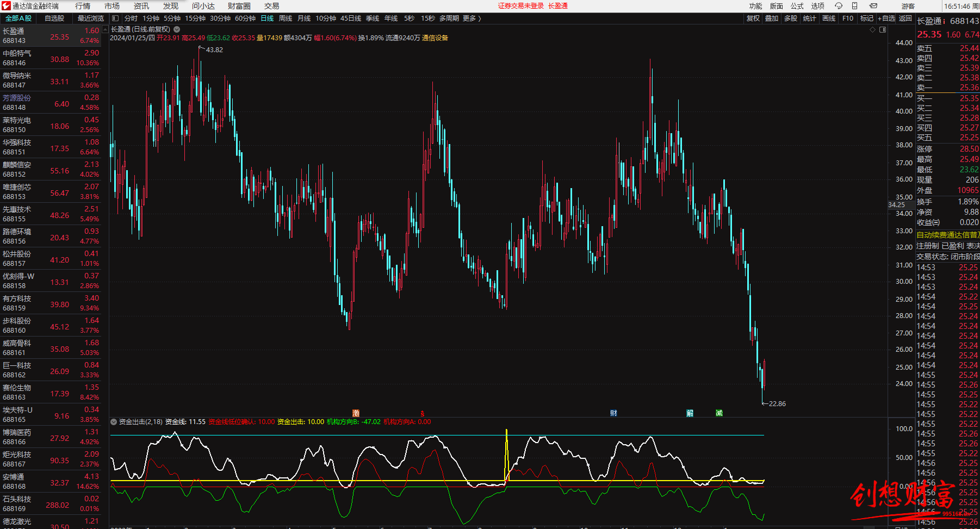
Task: Open F10 company info
Action: click(x=848, y=18)
